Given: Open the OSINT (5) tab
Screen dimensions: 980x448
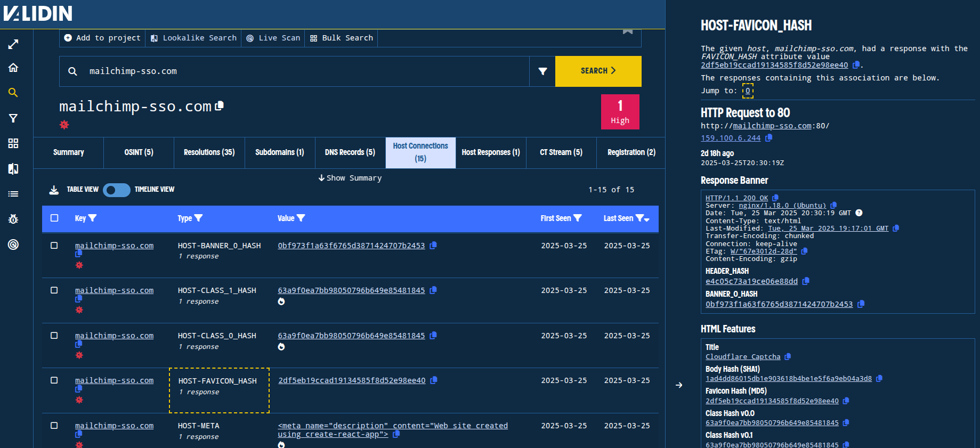Looking at the screenshot, I should [x=139, y=152].
